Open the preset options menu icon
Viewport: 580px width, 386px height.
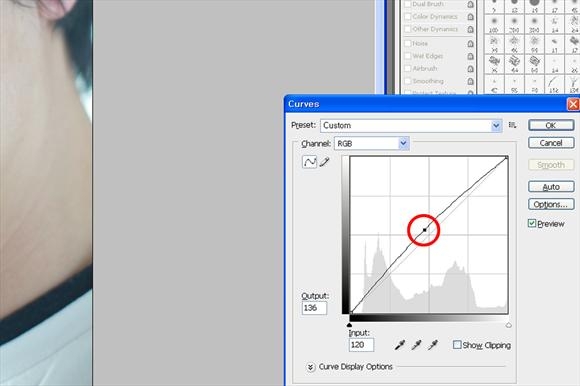tap(512, 125)
